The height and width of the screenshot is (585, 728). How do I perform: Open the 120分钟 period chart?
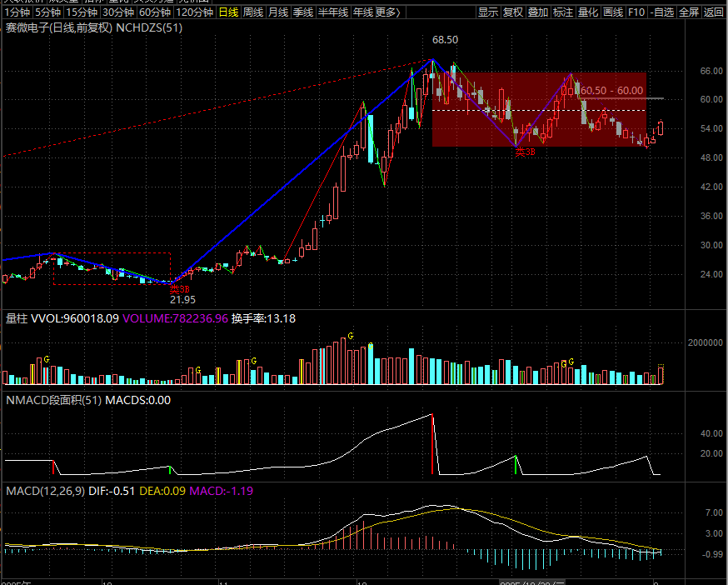pyautogui.click(x=195, y=12)
